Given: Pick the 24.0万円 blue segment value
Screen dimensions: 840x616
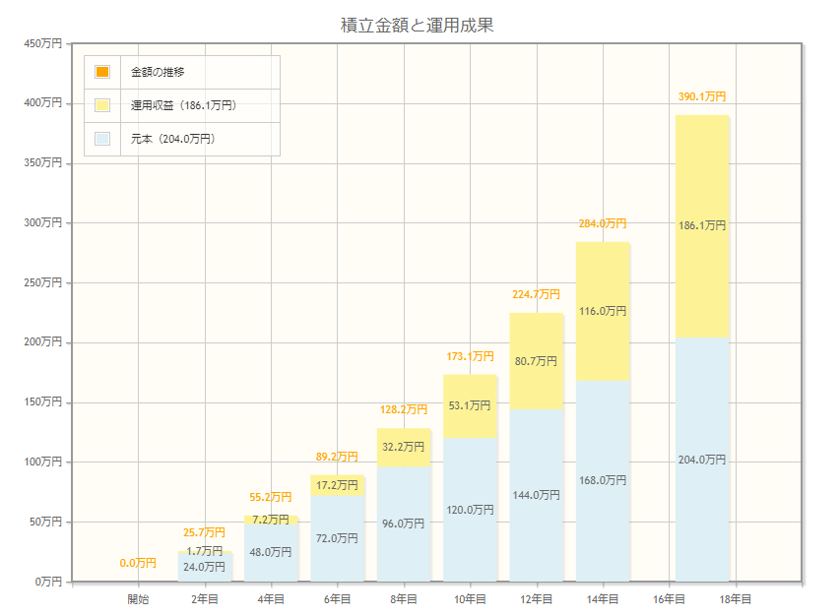Looking at the screenshot, I should pyautogui.click(x=204, y=567).
